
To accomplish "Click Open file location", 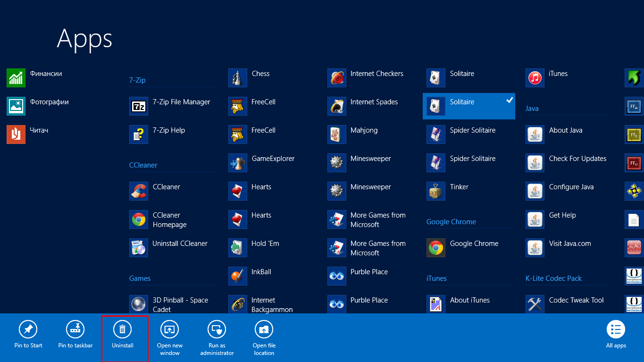I will (264, 338).
